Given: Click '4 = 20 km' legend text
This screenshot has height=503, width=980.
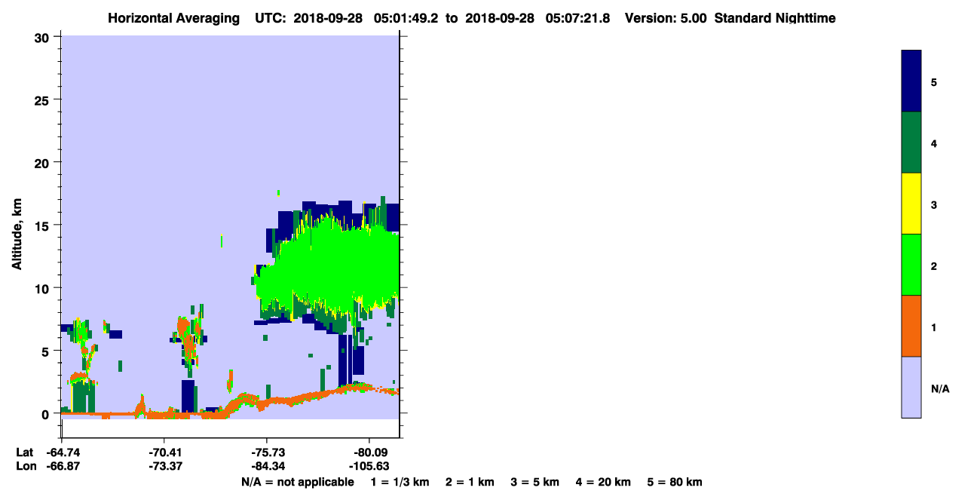Looking at the screenshot, I should pyautogui.click(x=603, y=482).
